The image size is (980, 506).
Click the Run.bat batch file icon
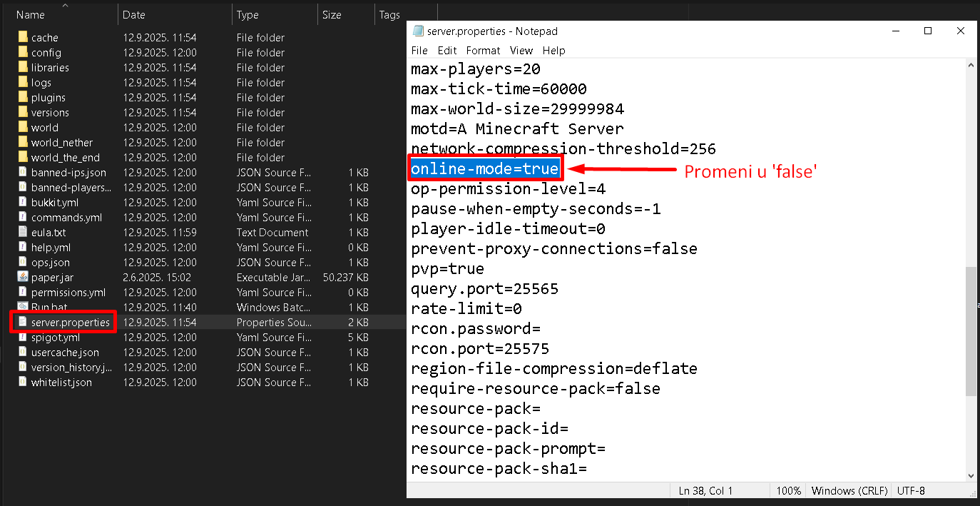click(22, 307)
